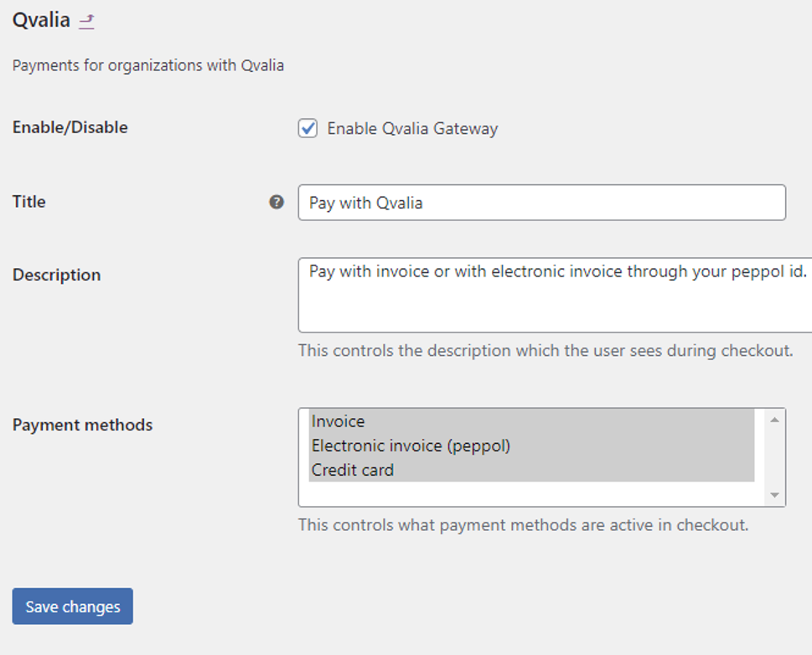Click the 'Enable/Disable' row label

click(70, 127)
